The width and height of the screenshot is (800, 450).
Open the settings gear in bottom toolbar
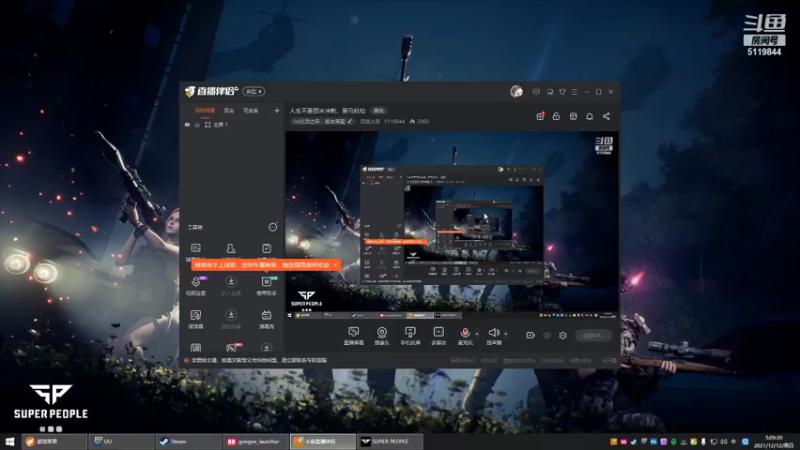pyautogui.click(x=563, y=335)
